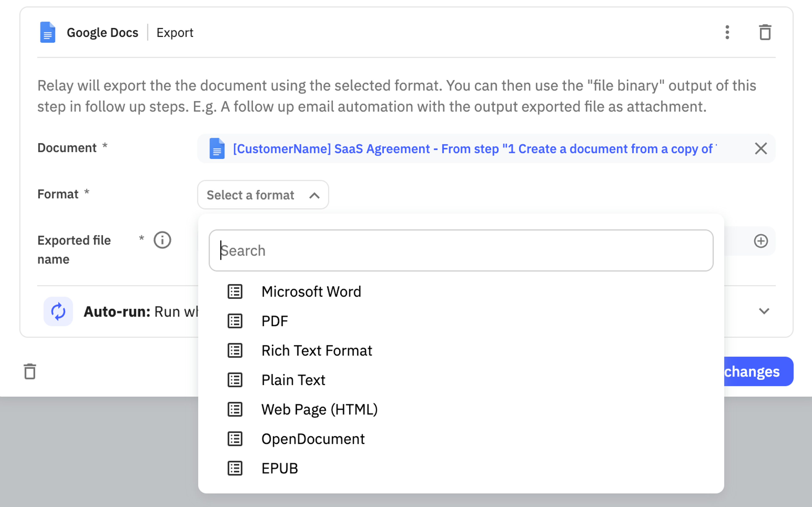Click the Google Docs logo icon

48,32
